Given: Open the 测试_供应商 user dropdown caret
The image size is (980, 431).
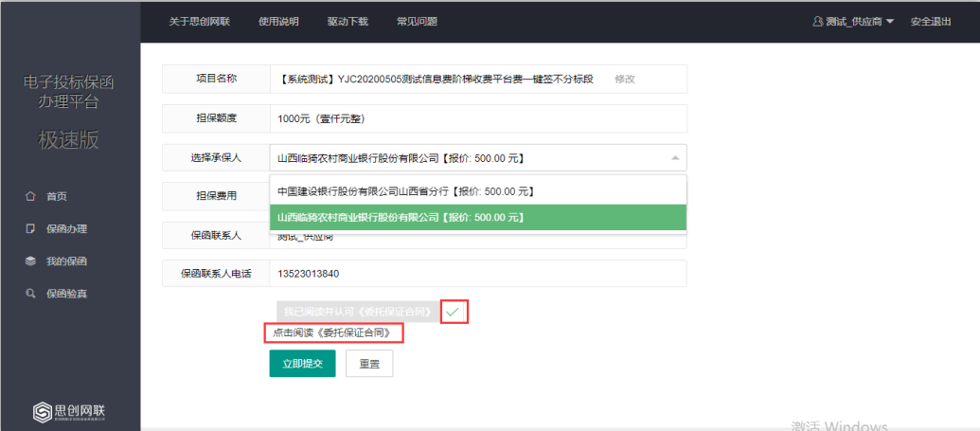Looking at the screenshot, I should point(890,21).
